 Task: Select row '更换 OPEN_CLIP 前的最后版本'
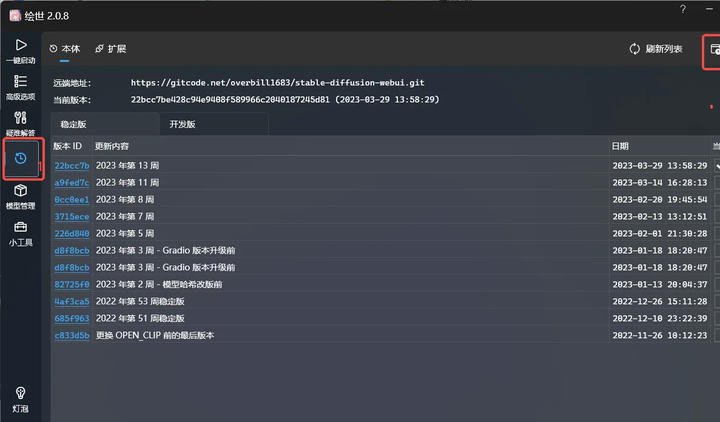tap(385, 335)
